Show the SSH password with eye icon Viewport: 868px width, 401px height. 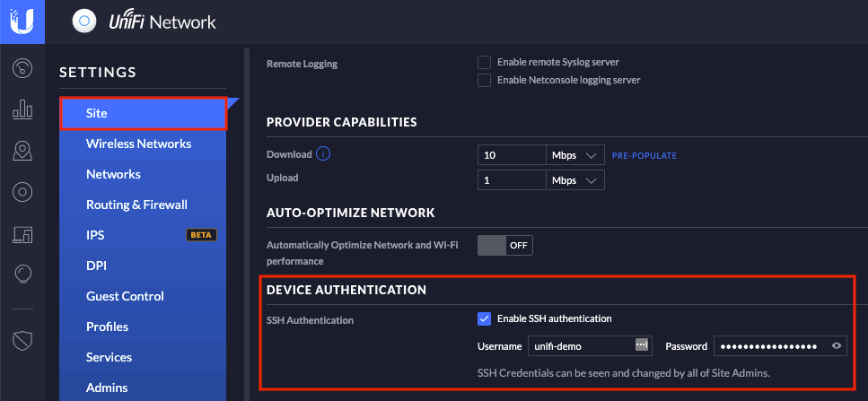pos(837,346)
